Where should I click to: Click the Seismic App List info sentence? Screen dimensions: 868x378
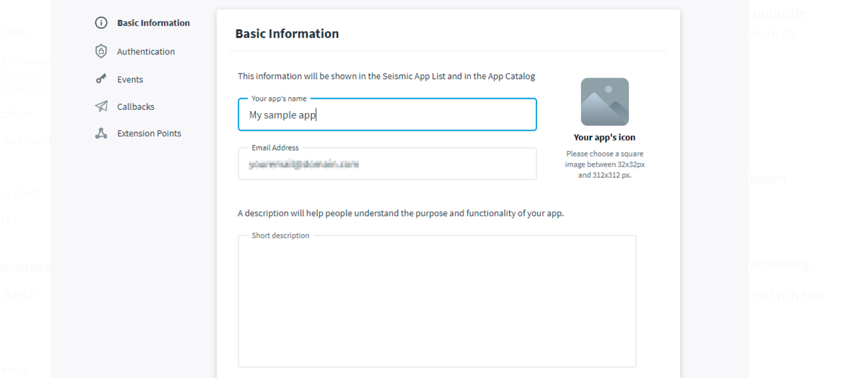[x=386, y=76]
